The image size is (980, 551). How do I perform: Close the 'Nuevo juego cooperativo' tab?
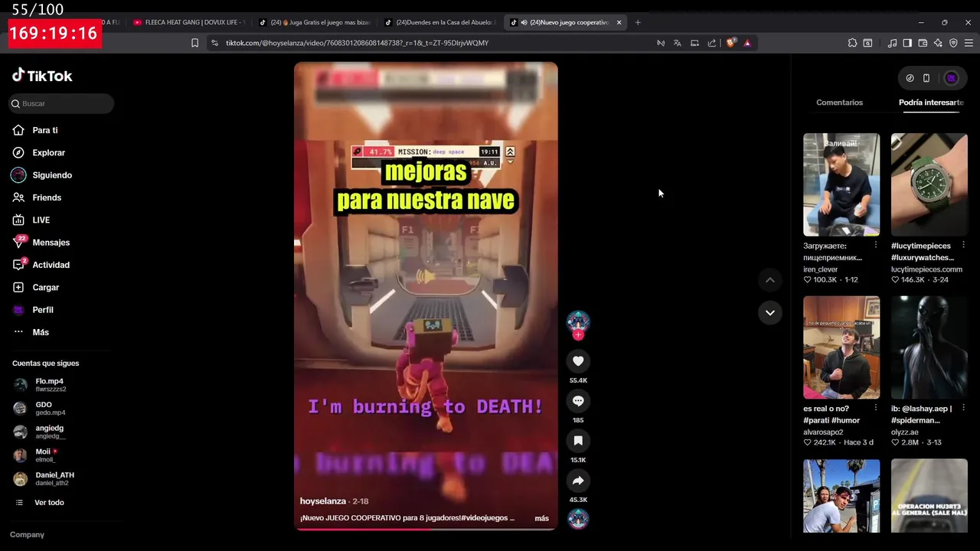click(x=619, y=22)
